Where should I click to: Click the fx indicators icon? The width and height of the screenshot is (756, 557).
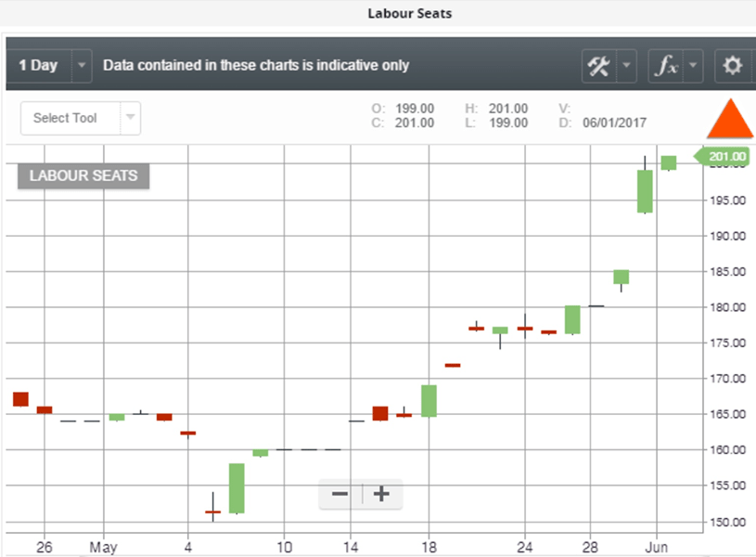coord(665,65)
